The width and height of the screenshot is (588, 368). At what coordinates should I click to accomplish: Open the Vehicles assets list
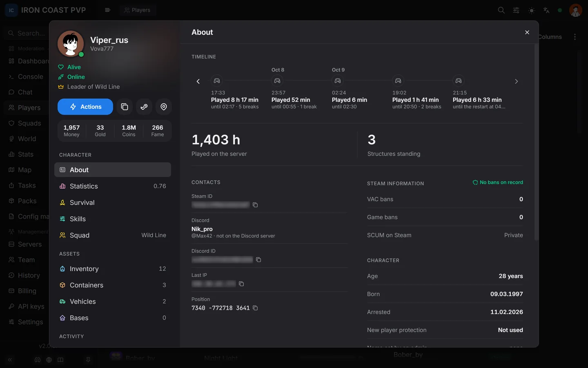tap(113, 301)
